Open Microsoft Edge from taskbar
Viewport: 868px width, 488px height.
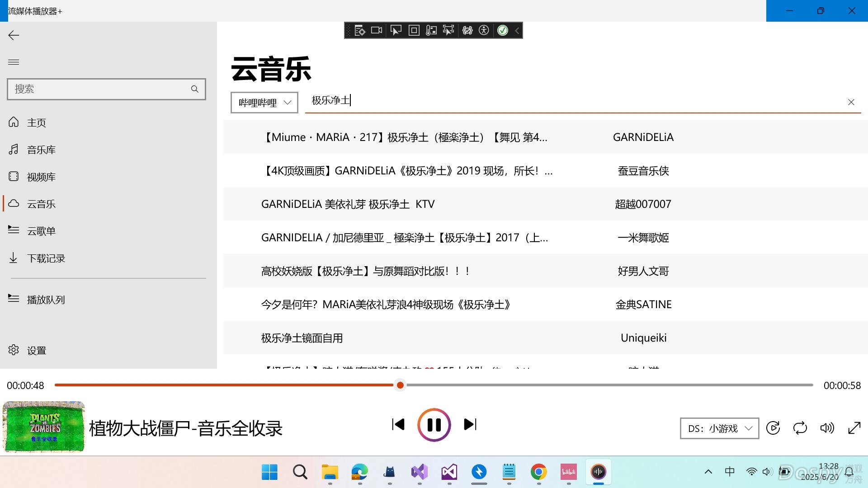click(360, 472)
